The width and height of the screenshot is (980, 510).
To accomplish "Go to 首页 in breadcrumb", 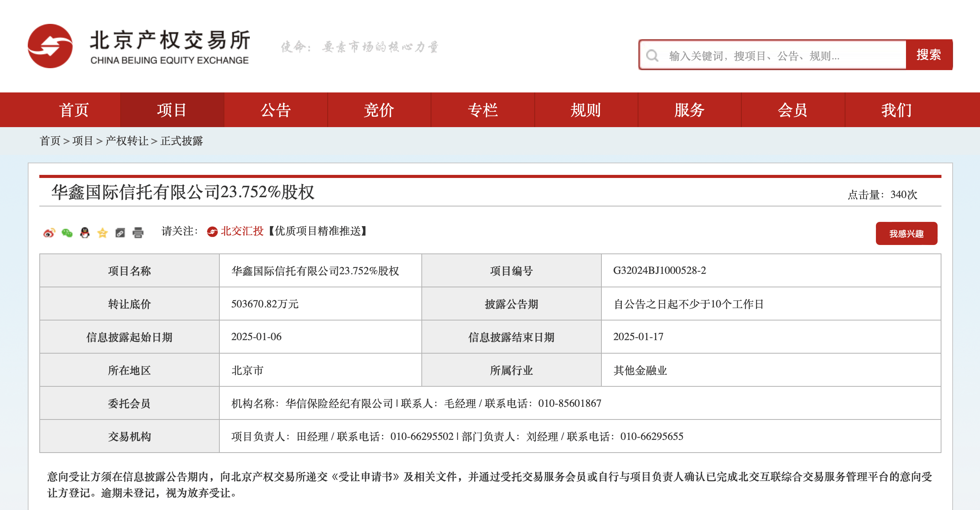I will click(x=50, y=141).
